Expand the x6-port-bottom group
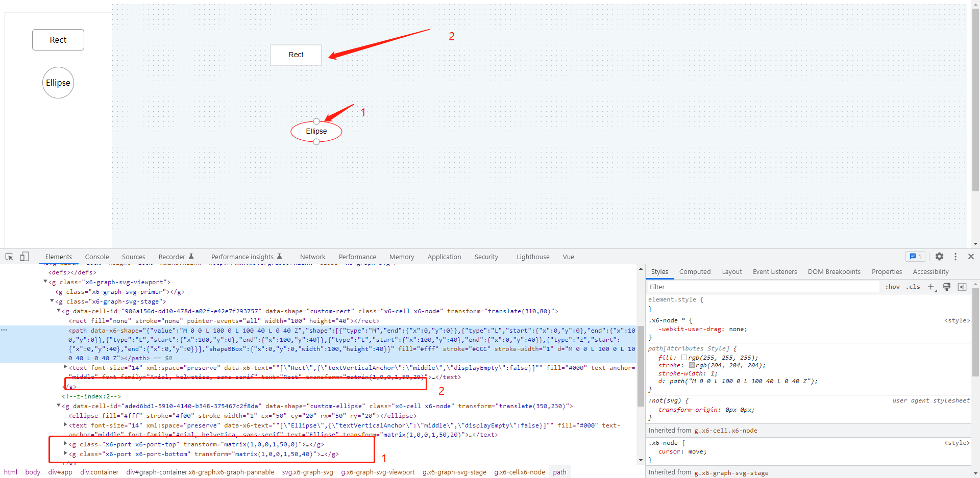This screenshot has height=478, width=980. click(65, 454)
